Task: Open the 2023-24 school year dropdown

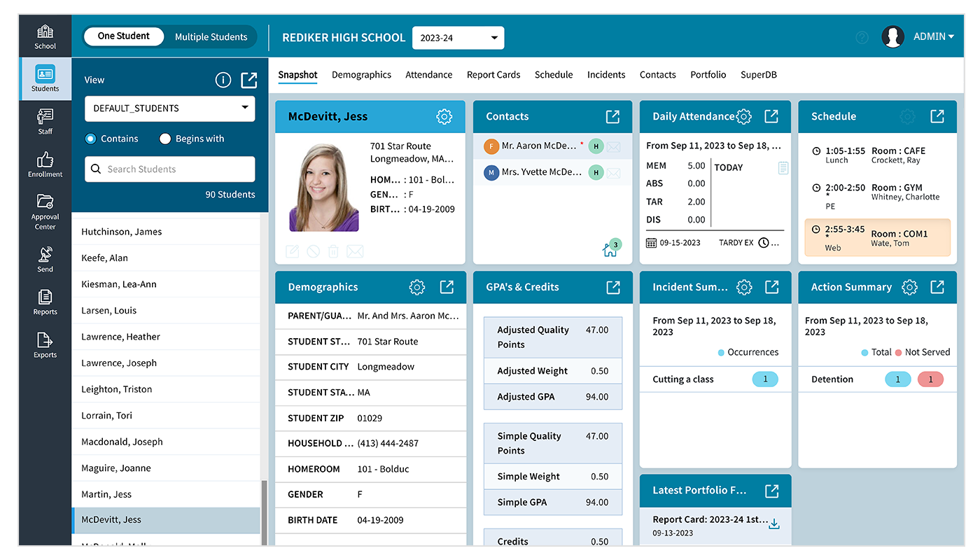Action: 458,38
